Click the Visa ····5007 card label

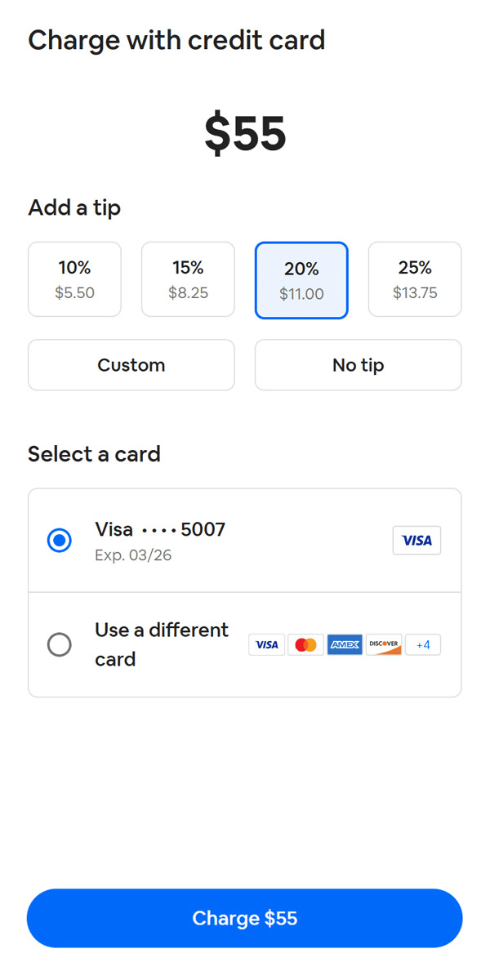click(160, 530)
